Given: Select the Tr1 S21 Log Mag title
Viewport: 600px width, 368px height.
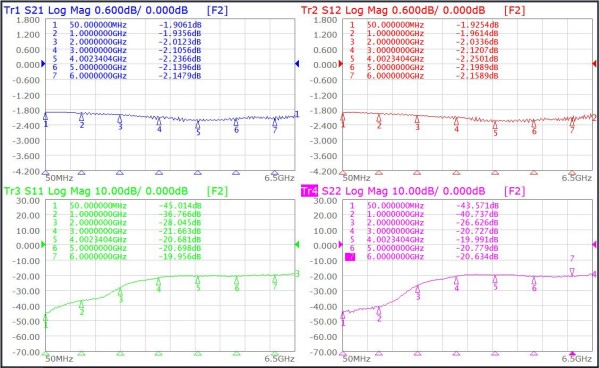Looking at the screenshot, I should pyautogui.click(x=47, y=10).
